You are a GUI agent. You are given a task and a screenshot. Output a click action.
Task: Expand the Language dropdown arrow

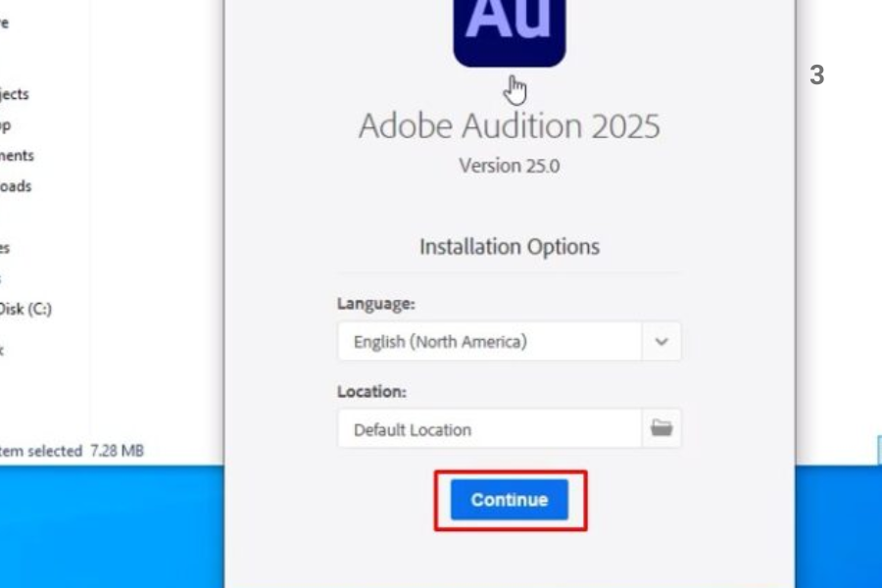[661, 342]
